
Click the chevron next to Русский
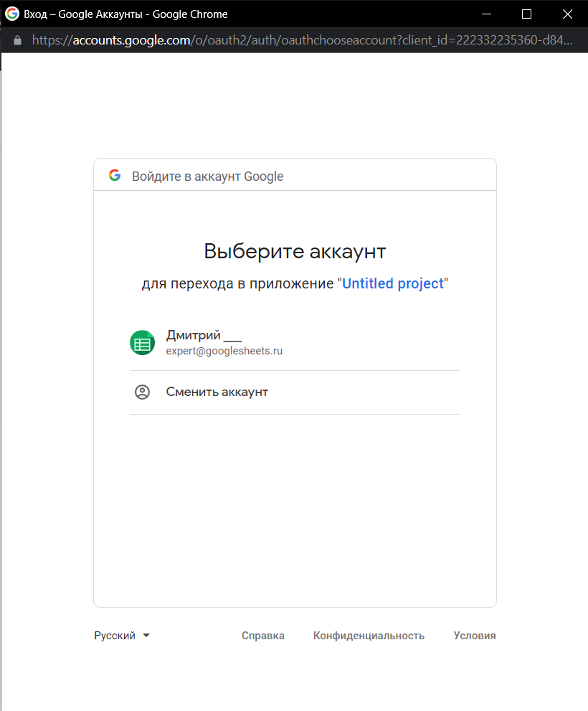[x=146, y=635]
